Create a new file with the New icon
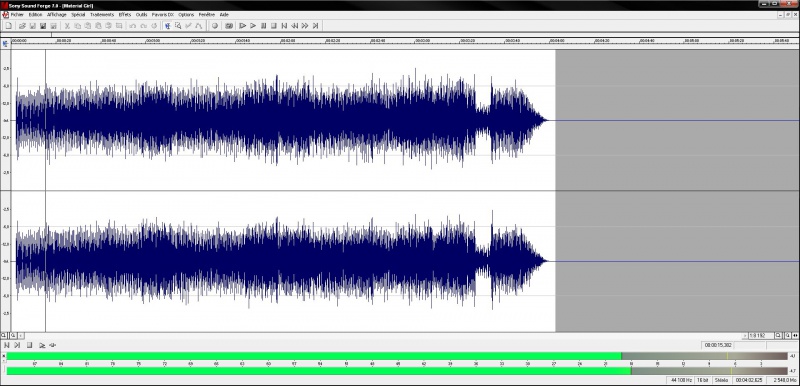 pos(8,25)
